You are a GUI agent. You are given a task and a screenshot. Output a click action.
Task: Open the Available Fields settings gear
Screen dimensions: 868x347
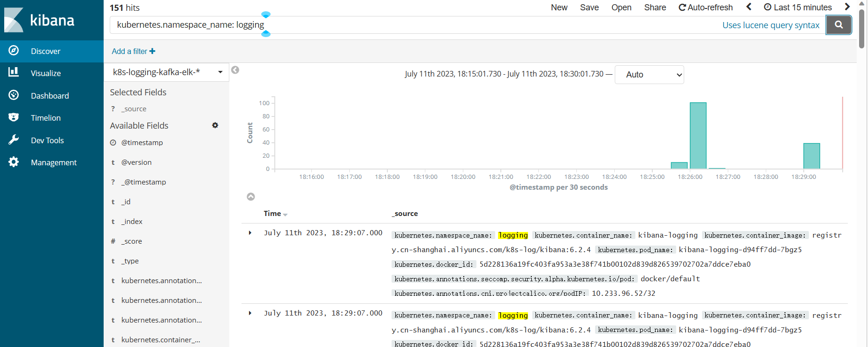click(215, 125)
